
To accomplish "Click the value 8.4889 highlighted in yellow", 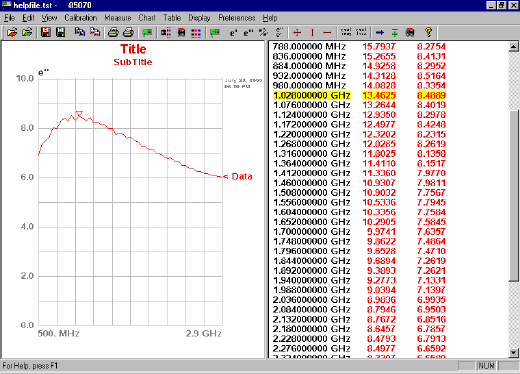I will (x=431, y=95).
